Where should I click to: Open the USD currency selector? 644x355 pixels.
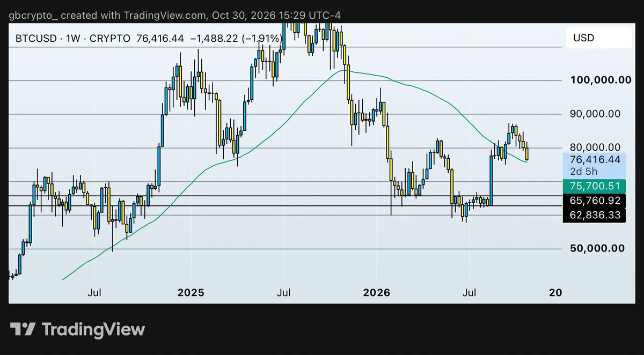pos(598,38)
